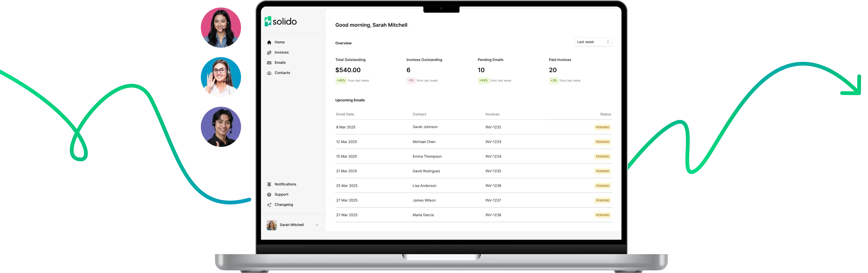868x273 pixels.
Task: Select the 12 Mar 2025 date cell
Action: click(346, 142)
